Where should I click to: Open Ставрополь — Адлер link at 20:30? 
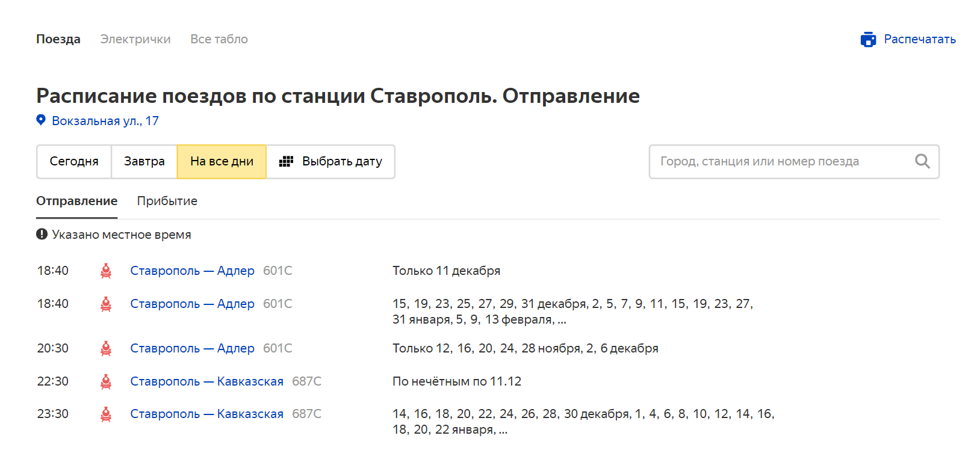tap(193, 348)
